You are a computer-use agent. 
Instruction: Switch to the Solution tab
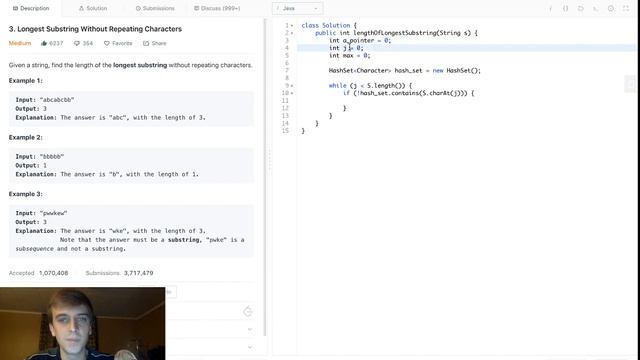(93, 8)
